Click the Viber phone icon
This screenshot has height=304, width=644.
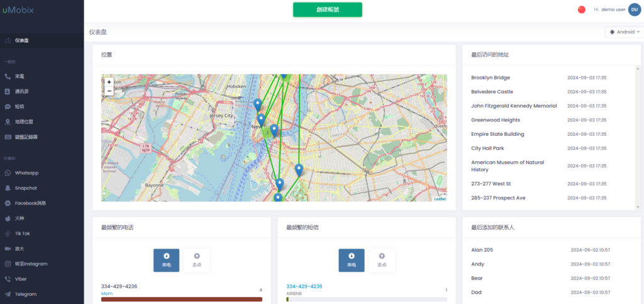[8, 279]
